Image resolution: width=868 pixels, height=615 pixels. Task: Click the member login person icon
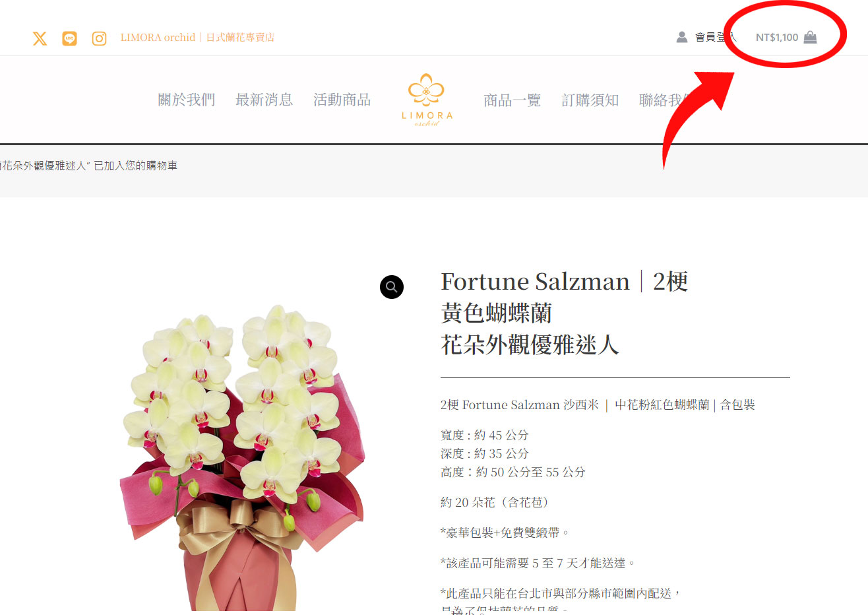point(682,37)
